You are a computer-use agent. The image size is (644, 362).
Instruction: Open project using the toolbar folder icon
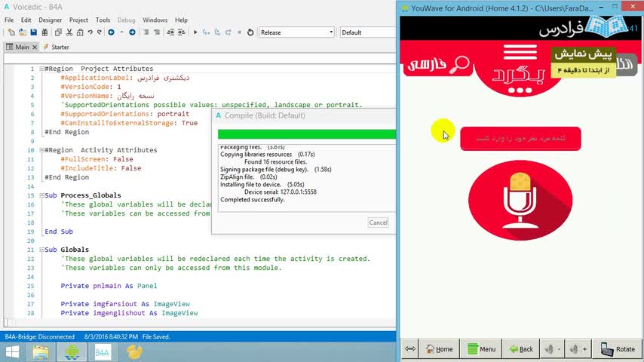tap(23, 32)
